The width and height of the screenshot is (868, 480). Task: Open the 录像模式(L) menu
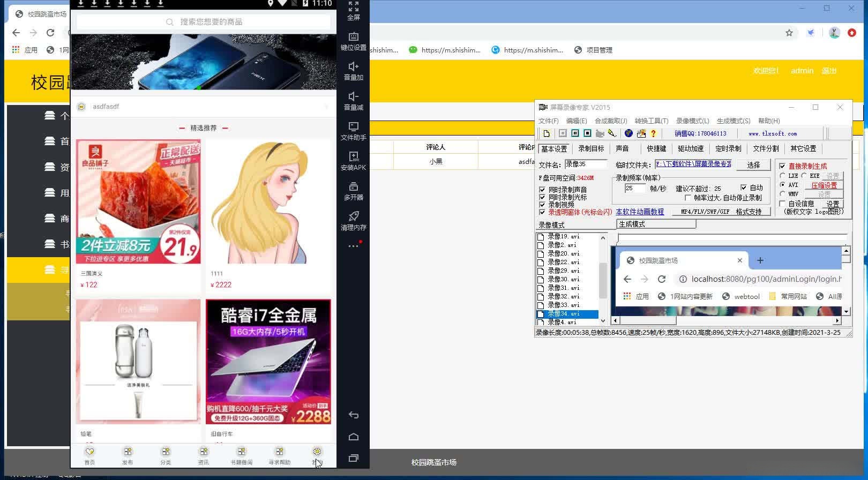click(x=692, y=121)
